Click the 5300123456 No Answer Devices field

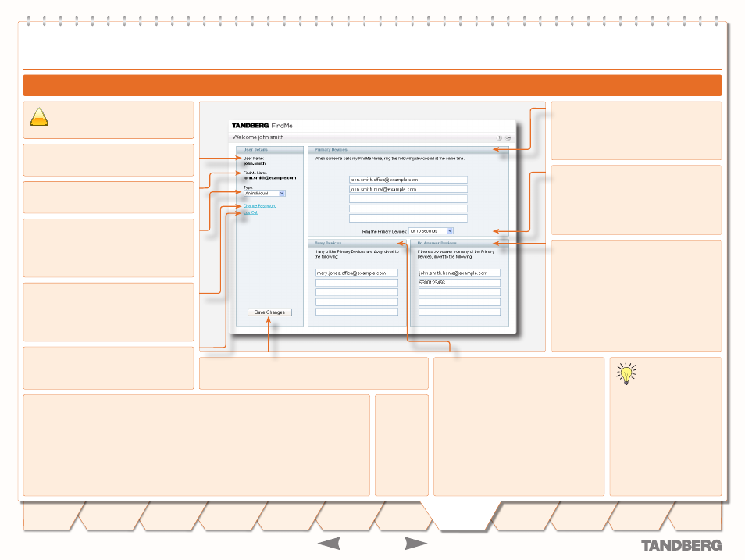[459, 283]
